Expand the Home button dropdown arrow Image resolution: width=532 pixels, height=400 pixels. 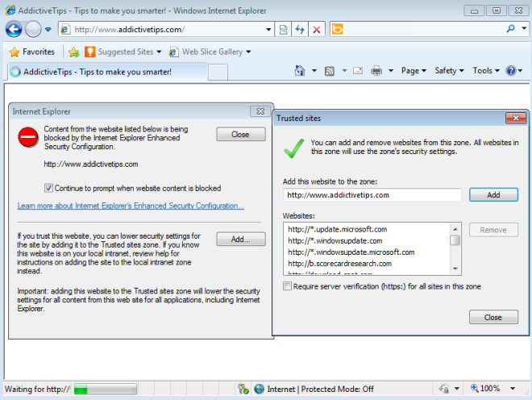[314, 71]
